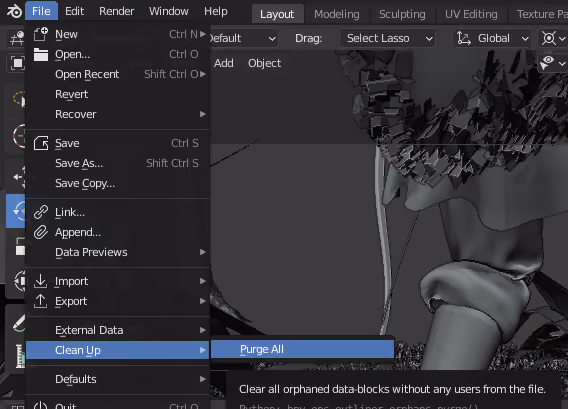This screenshot has height=409, width=568.
Task: Click Purge All in the submenu
Action: [x=302, y=349]
